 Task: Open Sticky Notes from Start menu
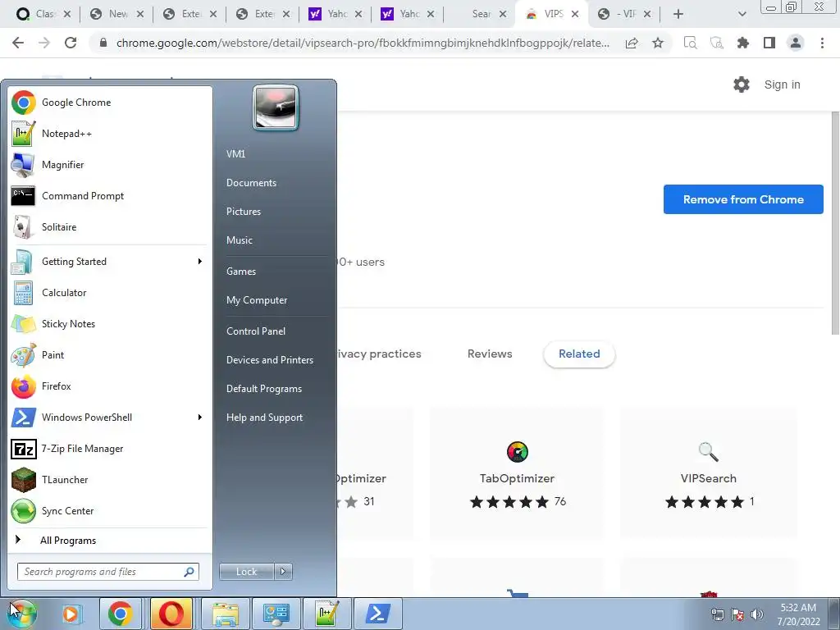click(x=110, y=323)
